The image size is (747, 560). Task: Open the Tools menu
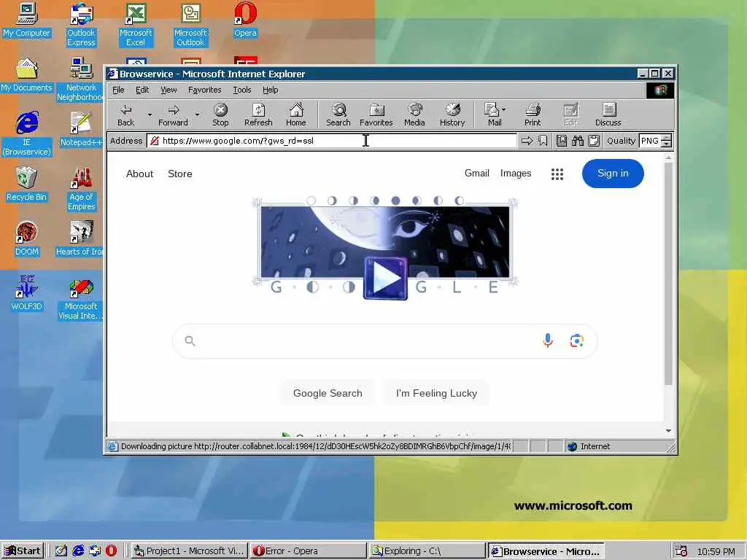pos(241,90)
